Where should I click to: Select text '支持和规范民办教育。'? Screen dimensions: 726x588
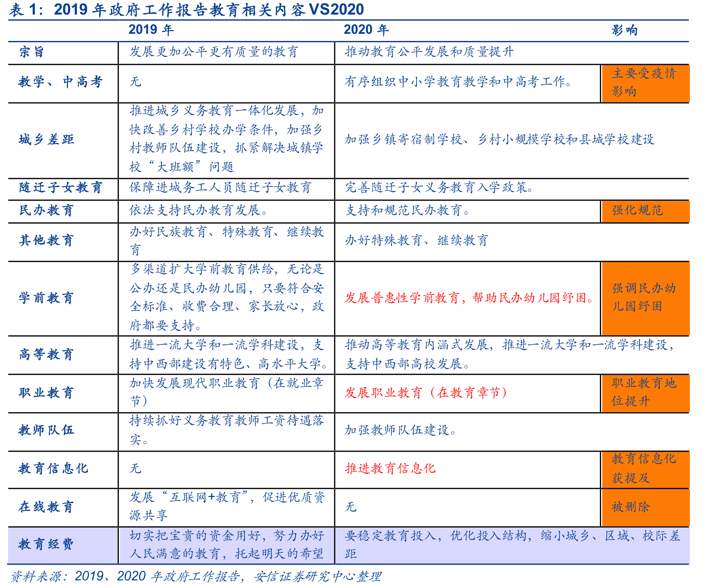407,210
